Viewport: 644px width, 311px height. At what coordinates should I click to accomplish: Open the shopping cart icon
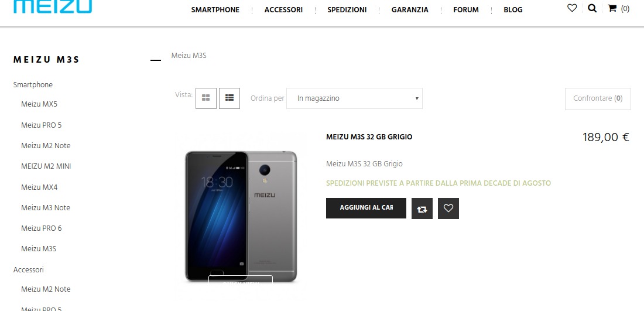612,8
